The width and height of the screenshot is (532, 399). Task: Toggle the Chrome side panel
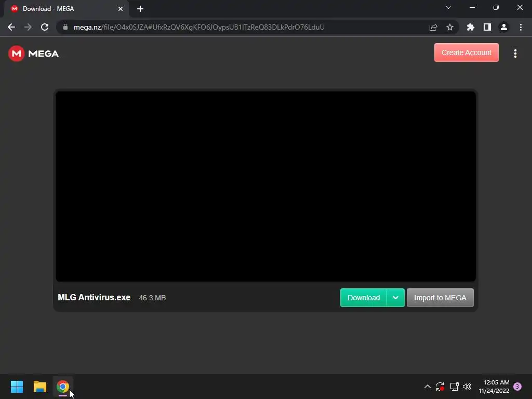487,27
